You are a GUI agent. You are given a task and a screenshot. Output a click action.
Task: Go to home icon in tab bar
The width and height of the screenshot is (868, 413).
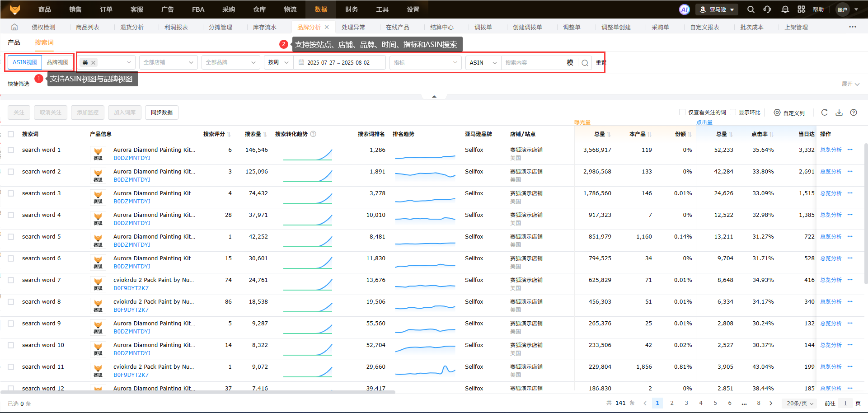(14, 27)
